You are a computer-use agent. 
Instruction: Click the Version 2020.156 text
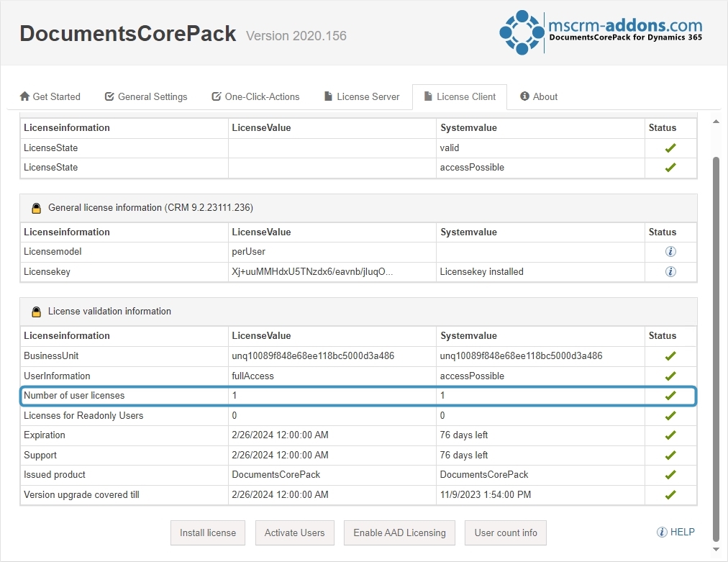pos(296,36)
